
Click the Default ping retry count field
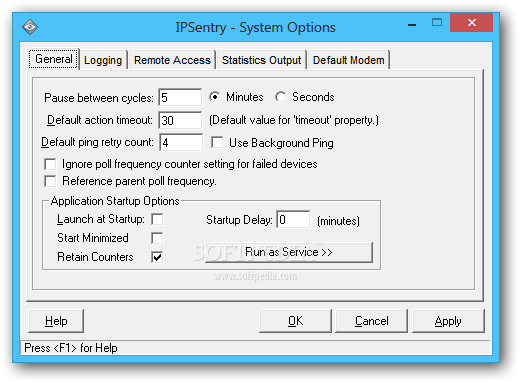(181, 142)
